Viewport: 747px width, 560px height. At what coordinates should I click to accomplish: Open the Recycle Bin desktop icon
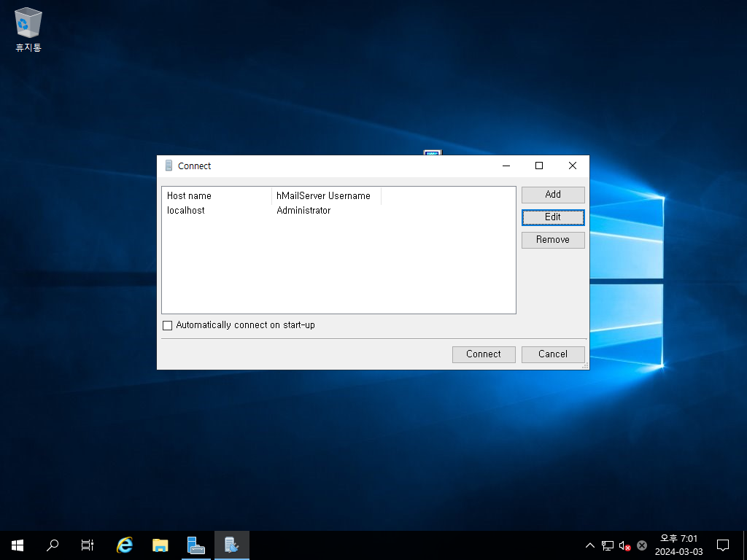pos(28,29)
